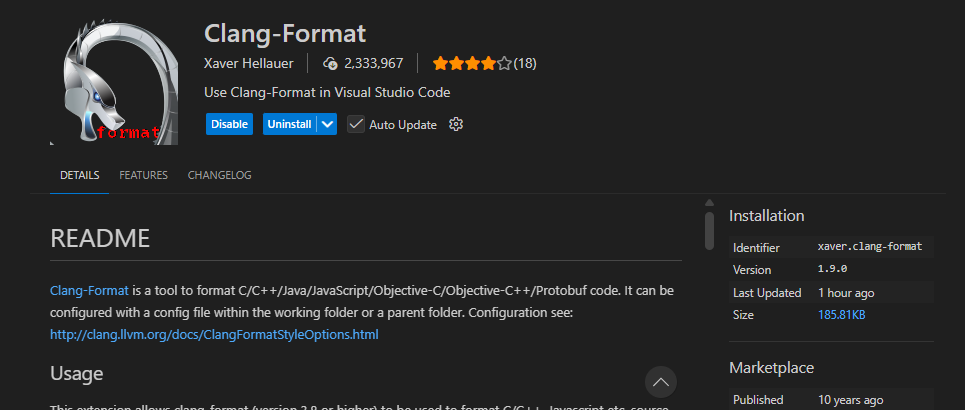Open the 185.81KB size link
965x410 pixels.
[841, 315]
